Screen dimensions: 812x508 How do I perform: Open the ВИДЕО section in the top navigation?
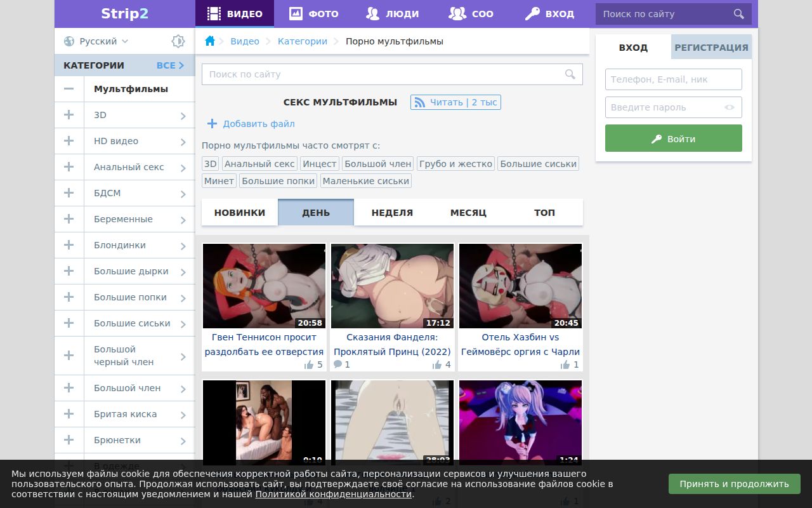(x=235, y=13)
